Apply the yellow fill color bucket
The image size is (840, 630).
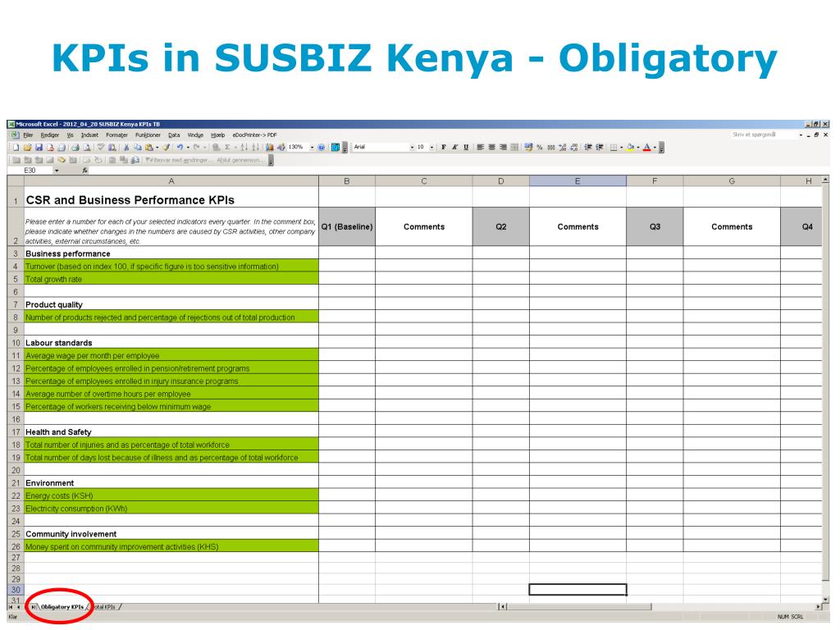pos(631,148)
